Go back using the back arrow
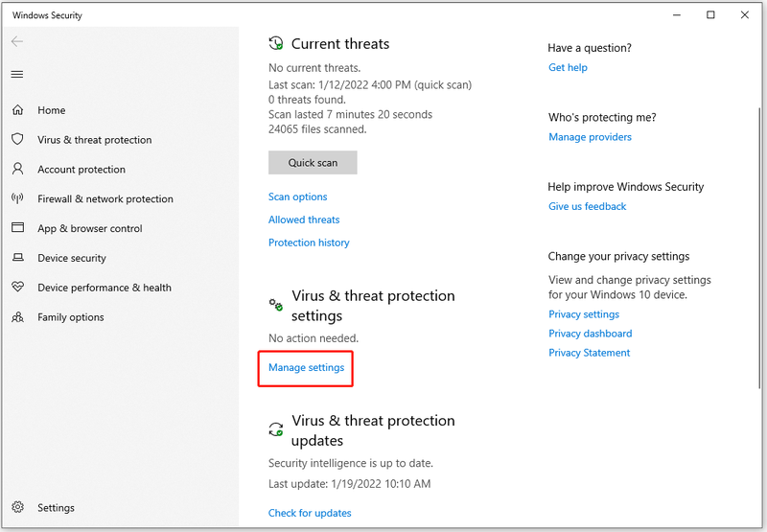 click(x=17, y=41)
